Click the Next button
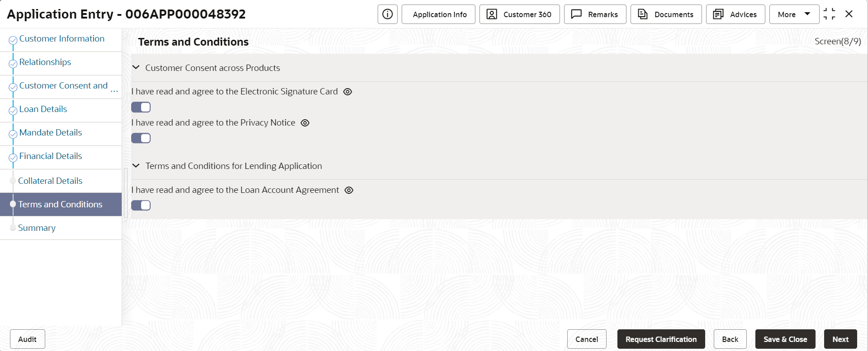This screenshot has width=868, height=351. pos(840,339)
